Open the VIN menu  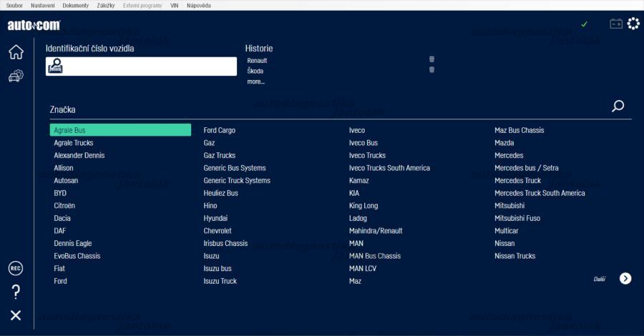(174, 5)
